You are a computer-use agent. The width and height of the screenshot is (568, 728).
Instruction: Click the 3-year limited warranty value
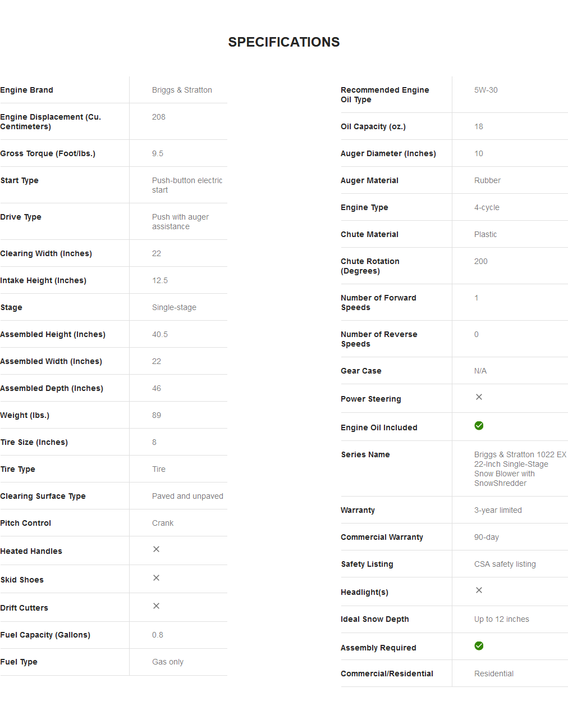coord(498,510)
